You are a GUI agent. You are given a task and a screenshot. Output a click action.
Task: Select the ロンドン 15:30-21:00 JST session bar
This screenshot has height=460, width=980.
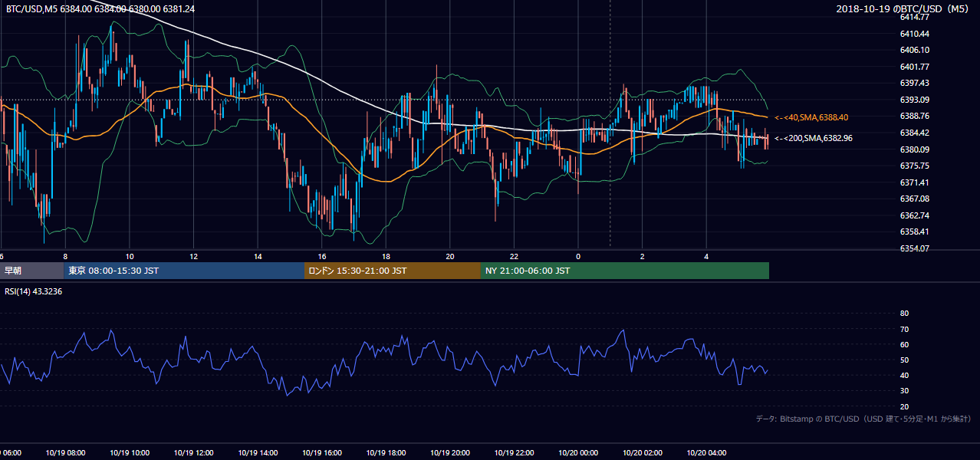393,271
